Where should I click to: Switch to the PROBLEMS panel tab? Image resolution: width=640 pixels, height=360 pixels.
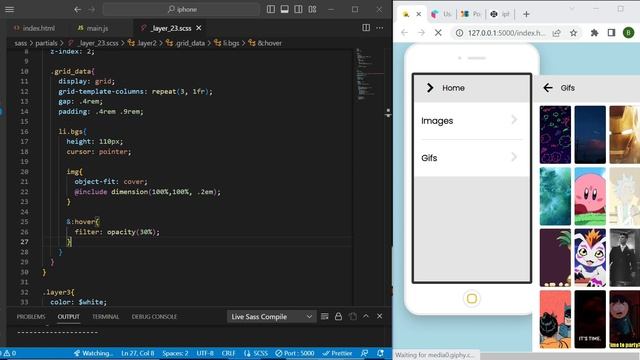[31, 317]
